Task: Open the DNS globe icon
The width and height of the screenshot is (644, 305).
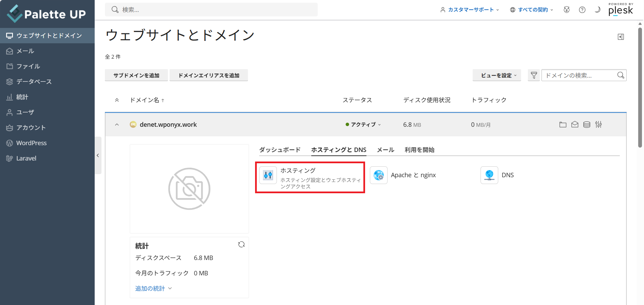Action: pos(489,175)
